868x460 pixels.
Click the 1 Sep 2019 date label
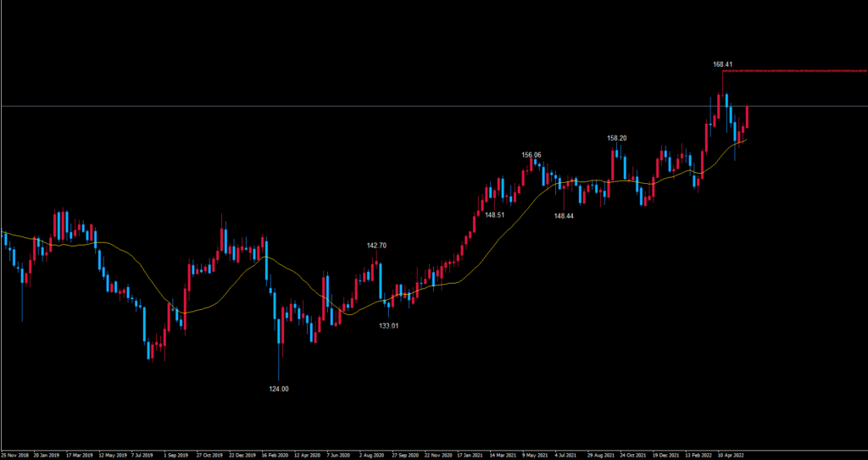[x=178, y=453]
